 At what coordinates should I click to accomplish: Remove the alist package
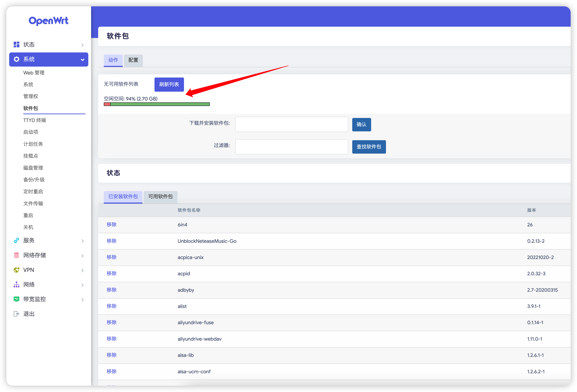[111, 306]
